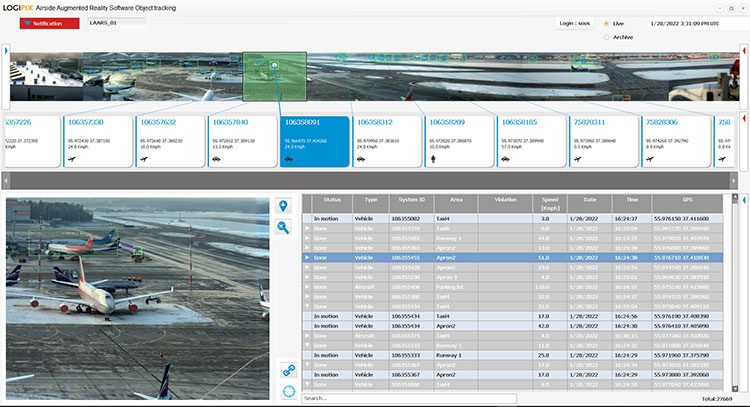Click the Login : soos button
This screenshot has height=407, width=750.
pyautogui.click(x=573, y=21)
